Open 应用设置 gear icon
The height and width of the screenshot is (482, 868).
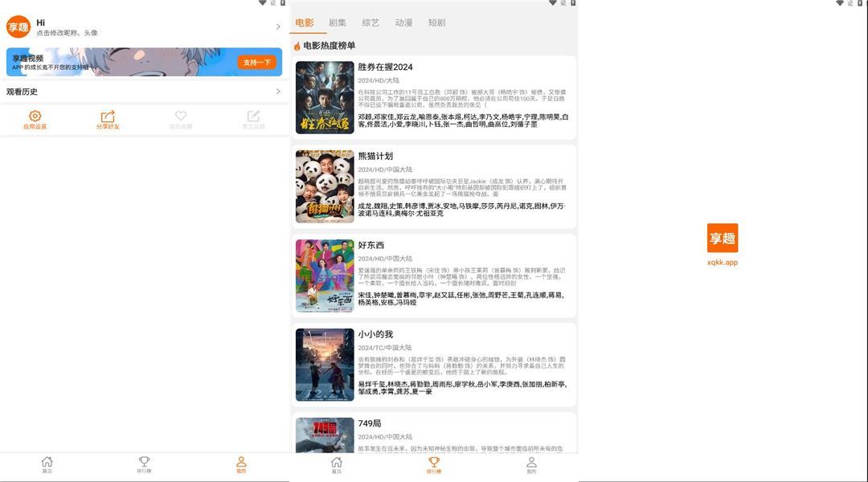35,117
